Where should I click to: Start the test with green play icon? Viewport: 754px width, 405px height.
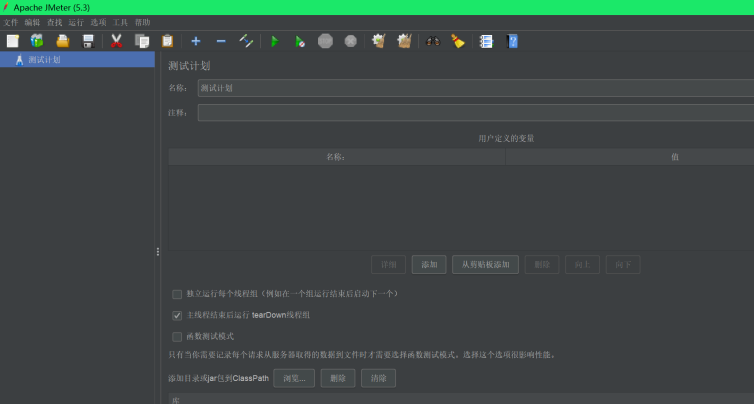[275, 41]
